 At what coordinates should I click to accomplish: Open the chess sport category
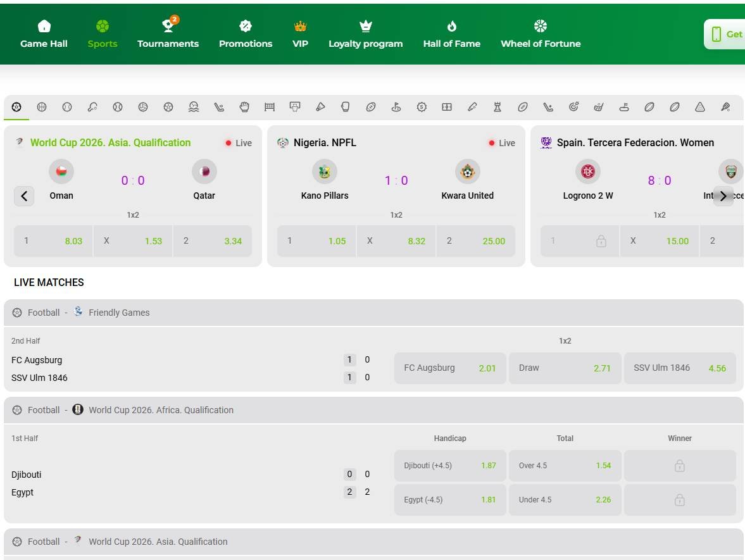[x=498, y=107]
